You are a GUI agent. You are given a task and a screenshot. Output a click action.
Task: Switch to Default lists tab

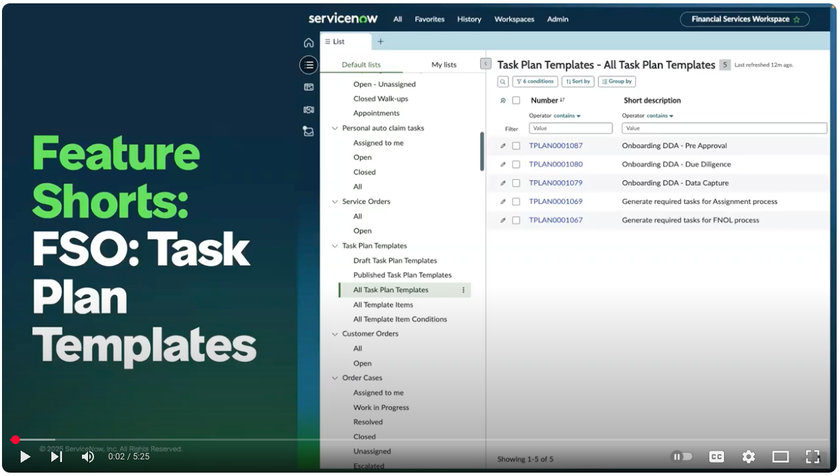(x=361, y=64)
